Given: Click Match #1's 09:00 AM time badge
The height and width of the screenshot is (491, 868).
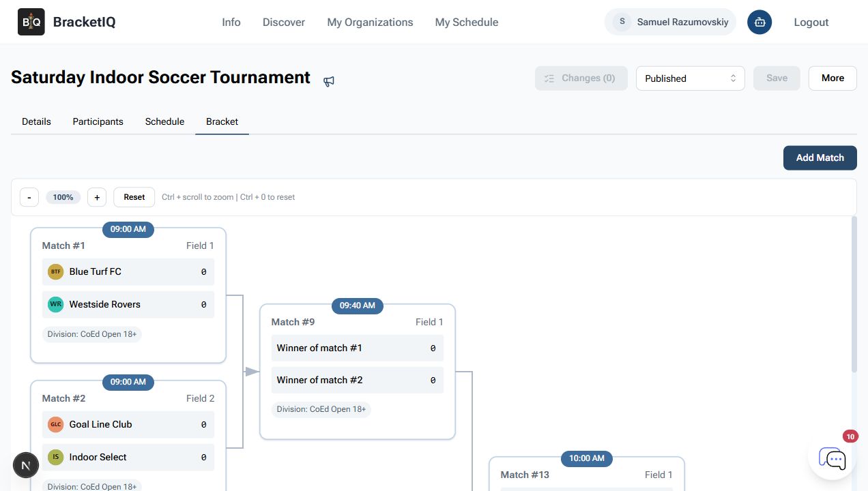Looking at the screenshot, I should (x=128, y=229).
